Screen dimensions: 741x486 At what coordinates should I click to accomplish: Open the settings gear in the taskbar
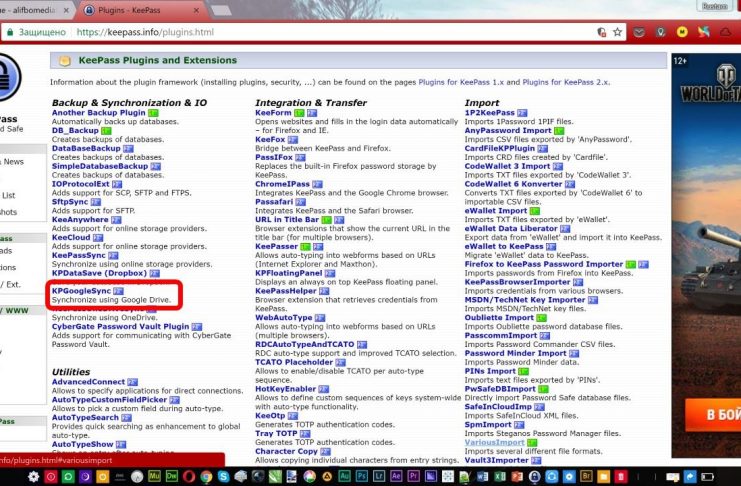click(34, 477)
